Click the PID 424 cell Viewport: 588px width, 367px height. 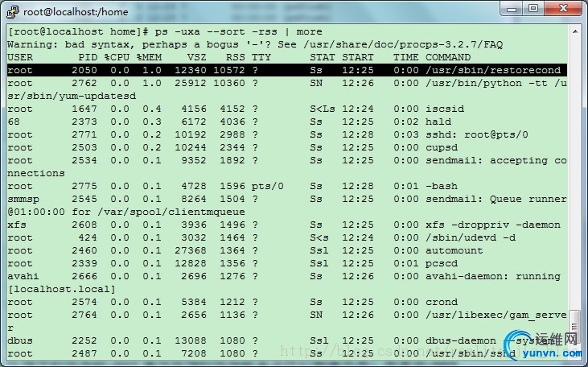(88, 237)
